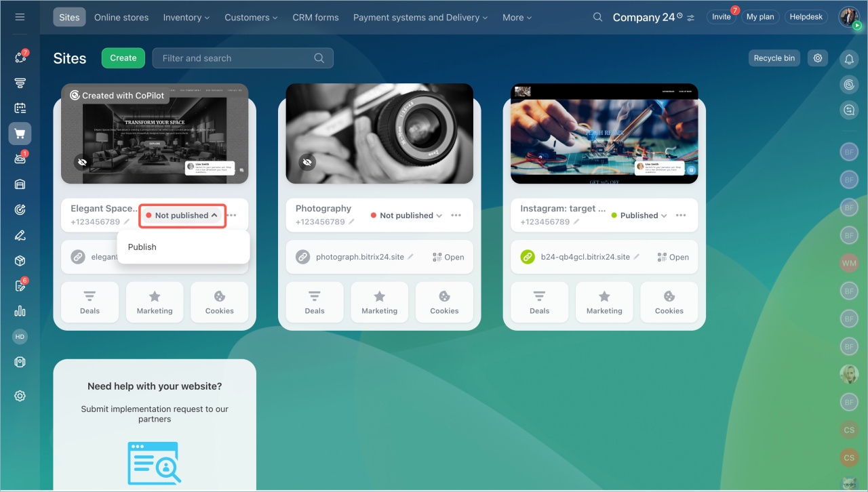Click the Edit pencil beside Instagram phone number

(576, 222)
